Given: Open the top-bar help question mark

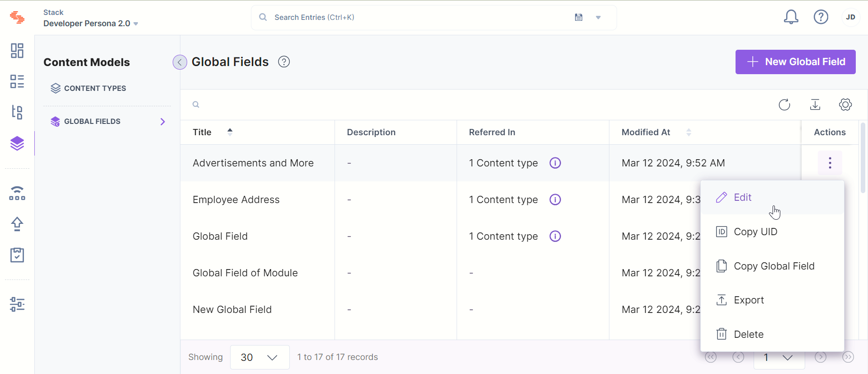Looking at the screenshot, I should 821,17.
